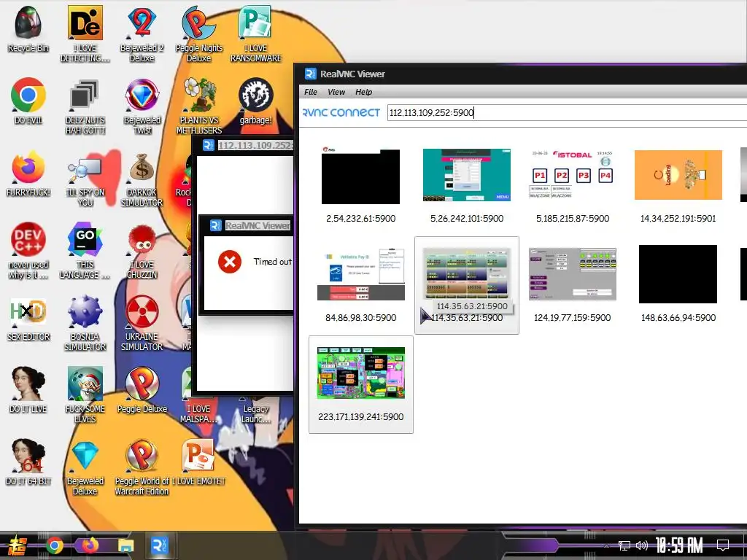Launch the I LOVE CHUZZIN shortcut
This screenshot has width=747, height=560.
[142, 241]
